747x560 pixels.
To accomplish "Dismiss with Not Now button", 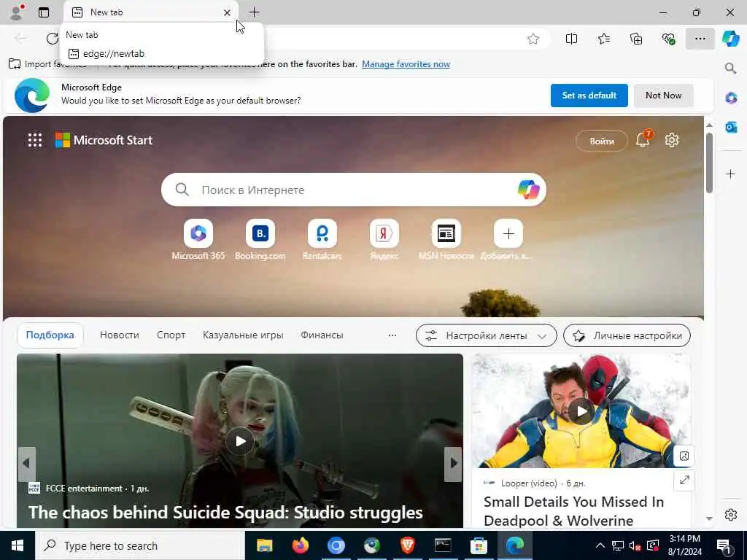I will click(x=663, y=96).
